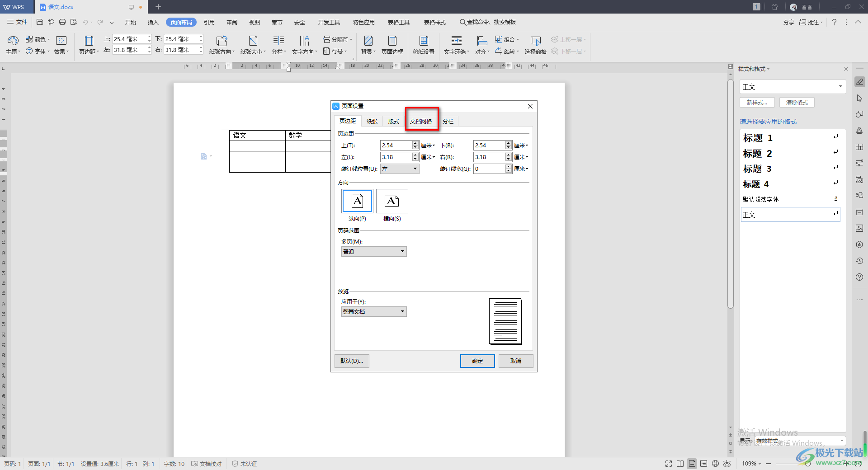Switch to the 版式 tab in dialog
The image size is (868, 470).
point(394,121)
